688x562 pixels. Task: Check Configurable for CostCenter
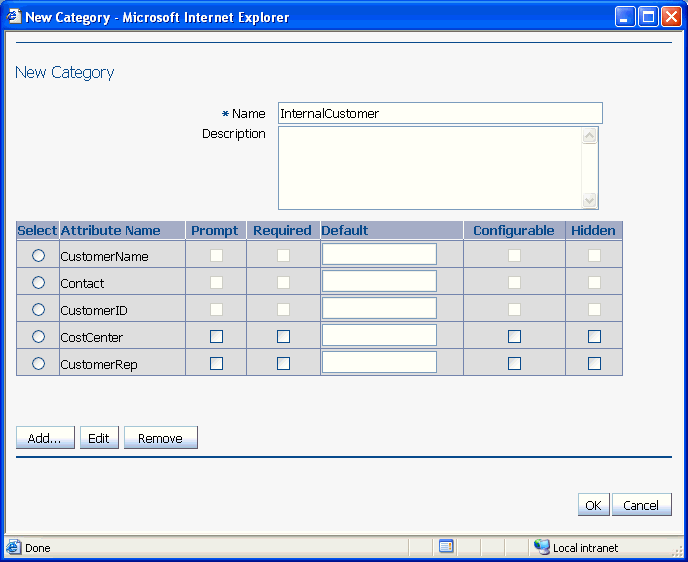[x=514, y=336]
